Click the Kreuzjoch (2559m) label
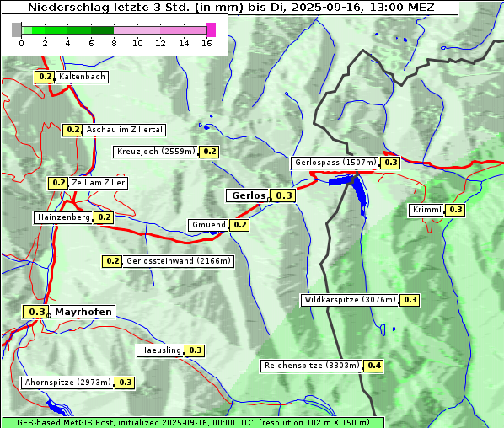 pyautogui.click(x=156, y=152)
